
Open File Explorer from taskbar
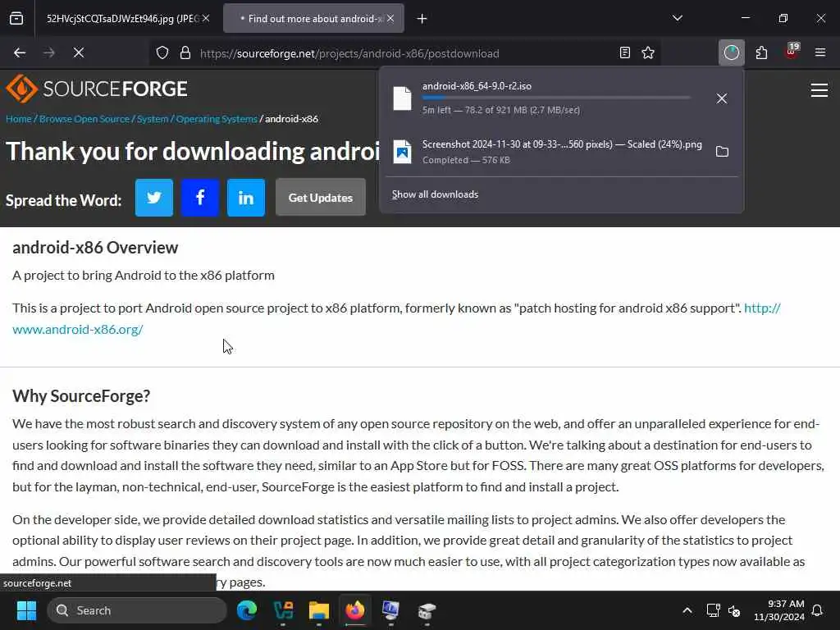pos(319,610)
